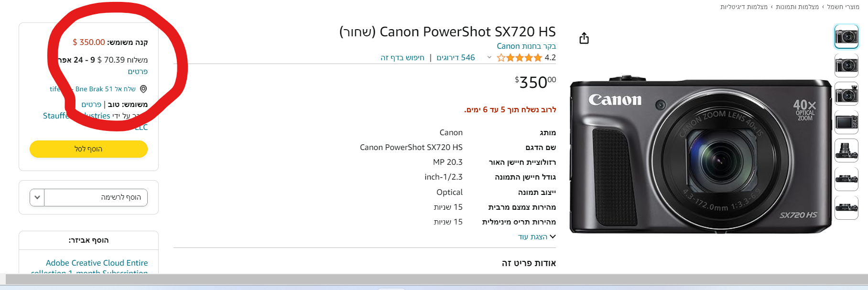This screenshot has height=290, width=868.
Task: Select the second camera thumbnail
Action: point(846,65)
